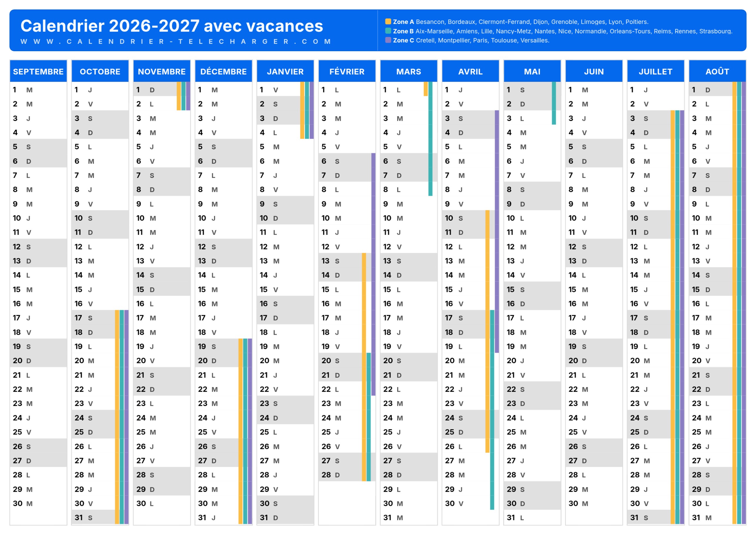Click January 1 Friday cell
756x535 pixels.
pyautogui.click(x=285, y=90)
